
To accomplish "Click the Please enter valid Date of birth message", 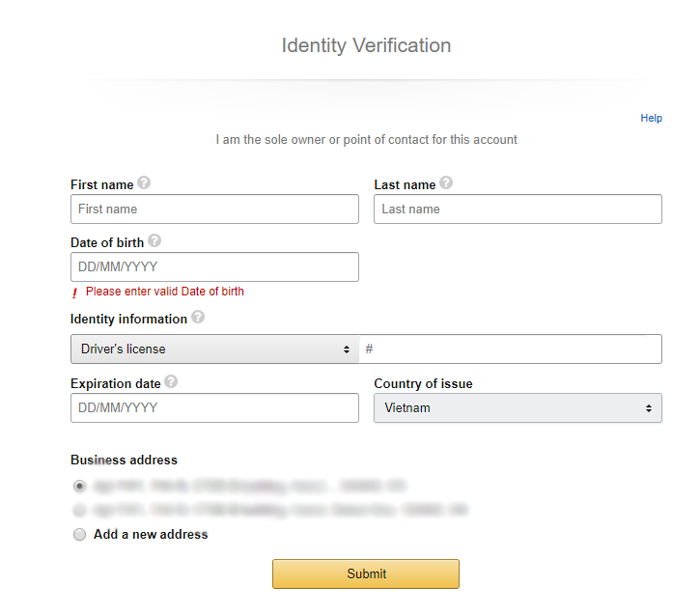I will [165, 292].
